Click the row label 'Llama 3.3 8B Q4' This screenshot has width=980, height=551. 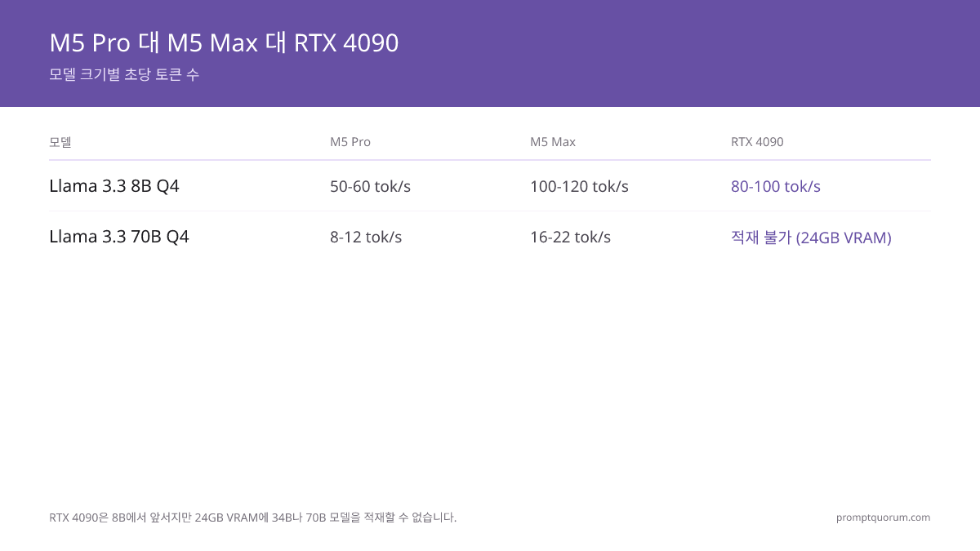click(x=114, y=186)
